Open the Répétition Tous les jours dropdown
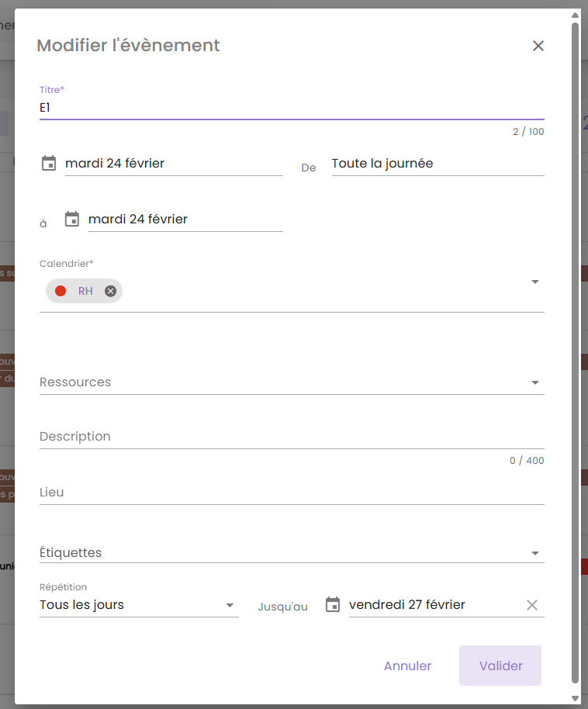 tap(230, 605)
